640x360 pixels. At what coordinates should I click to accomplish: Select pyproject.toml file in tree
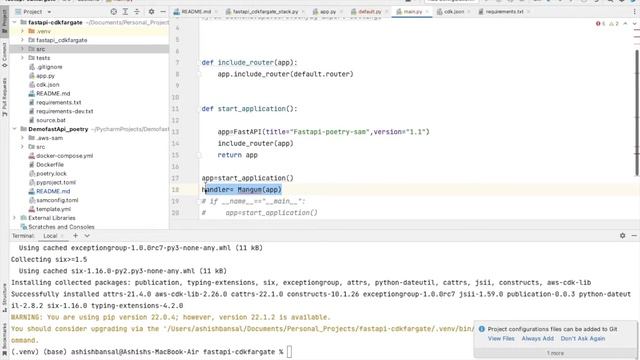click(56, 182)
